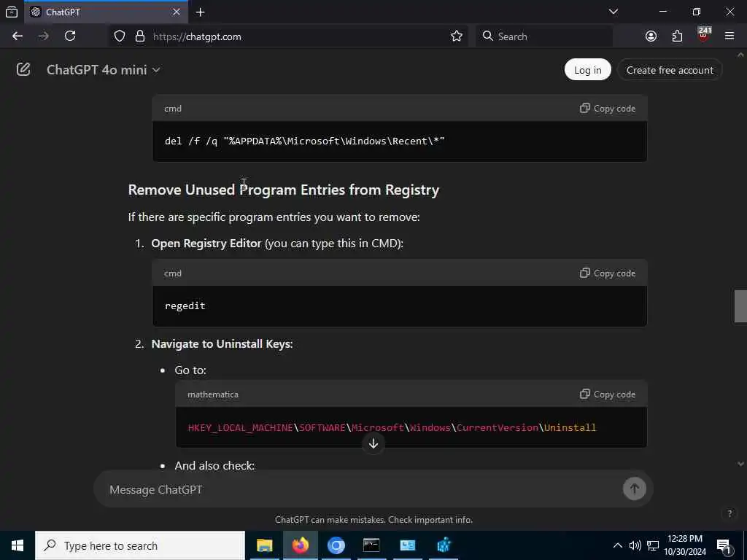Click the Firefox taskbar icon

(x=300, y=545)
